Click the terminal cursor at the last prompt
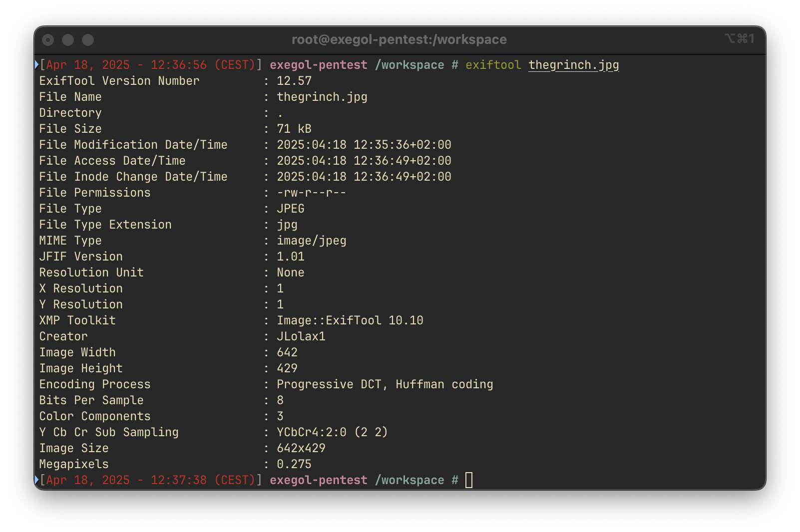The height and width of the screenshot is (532, 800). (x=469, y=480)
